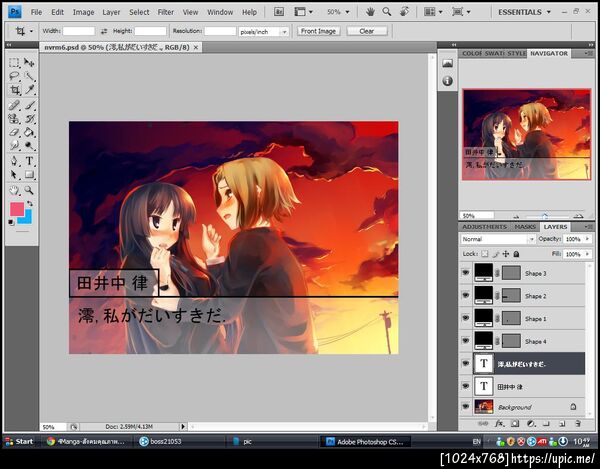
Task: Select the Hand tool in toolbox
Action: click(15, 190)
